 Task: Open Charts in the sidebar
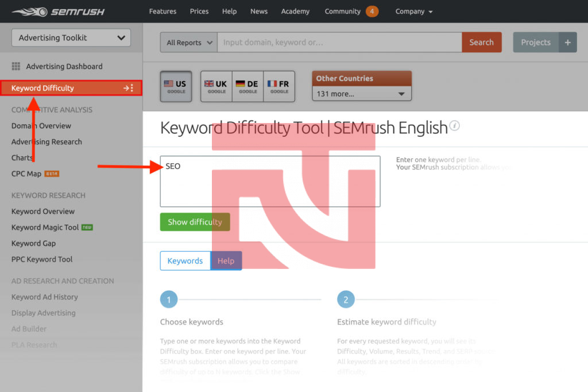[22, 157]
